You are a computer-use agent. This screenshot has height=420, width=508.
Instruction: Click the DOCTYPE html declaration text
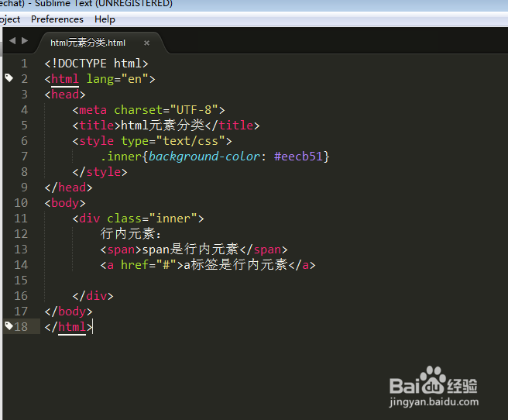tap(96, 64)
